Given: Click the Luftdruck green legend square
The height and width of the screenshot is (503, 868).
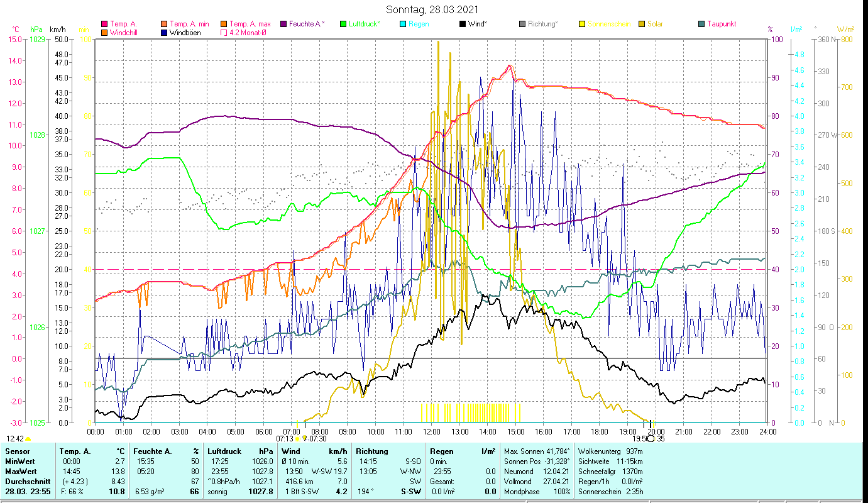Looking at the screenshot, I should tap(343, 24).
